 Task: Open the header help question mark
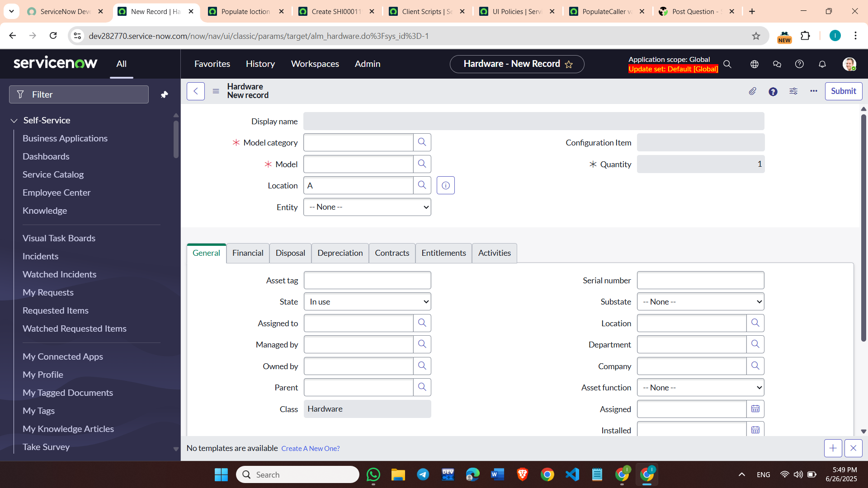[x=799, y=64]
